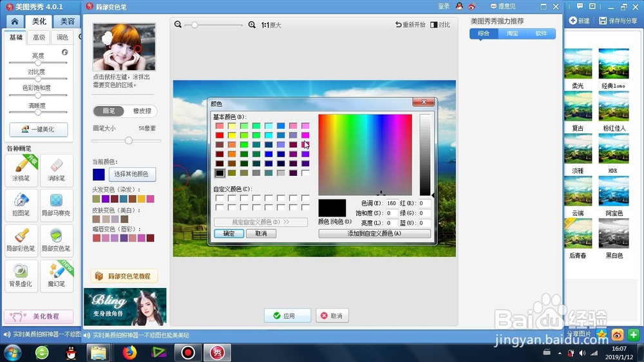Select the 背景虚化 background blur tool
This screenshot has height=362, width=644.
pyautogui.click(x=21, y=276)
